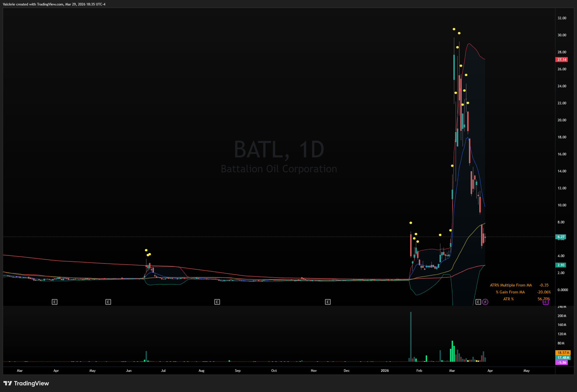This screenshot has width=577, height=392.
Task: Click the tallest volume bar in late January
Action: [x=411, y=337]
